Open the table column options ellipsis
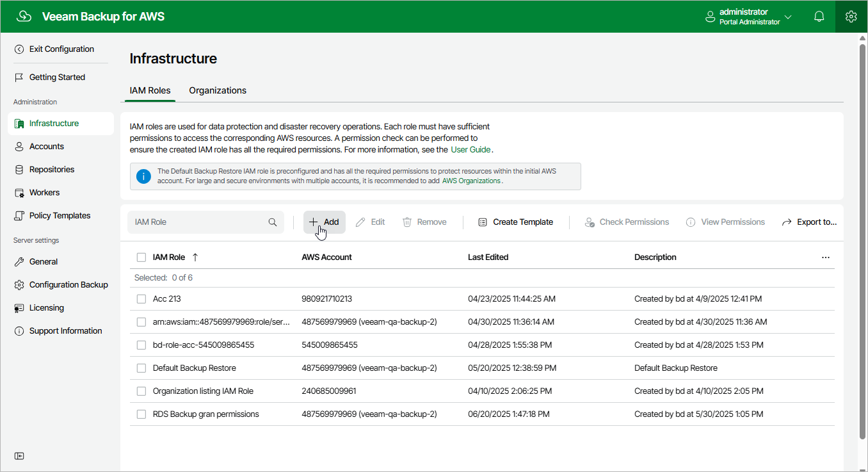This screenshot has width=868, height=472. [x=826, y=257]
